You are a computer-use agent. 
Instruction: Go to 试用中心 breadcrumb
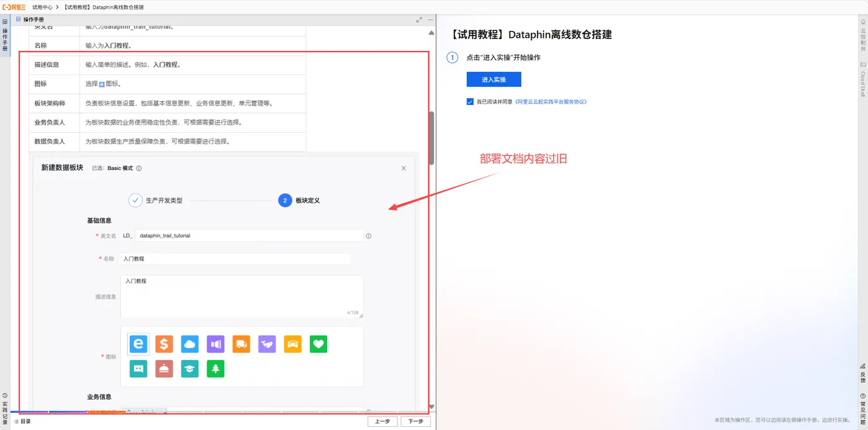coord(42,7)
